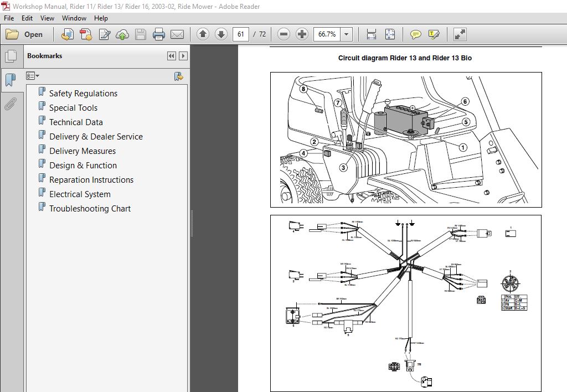Screen dimensions: 567x392
Task: Click the fit one full page icon
Action: click(390, 34)
